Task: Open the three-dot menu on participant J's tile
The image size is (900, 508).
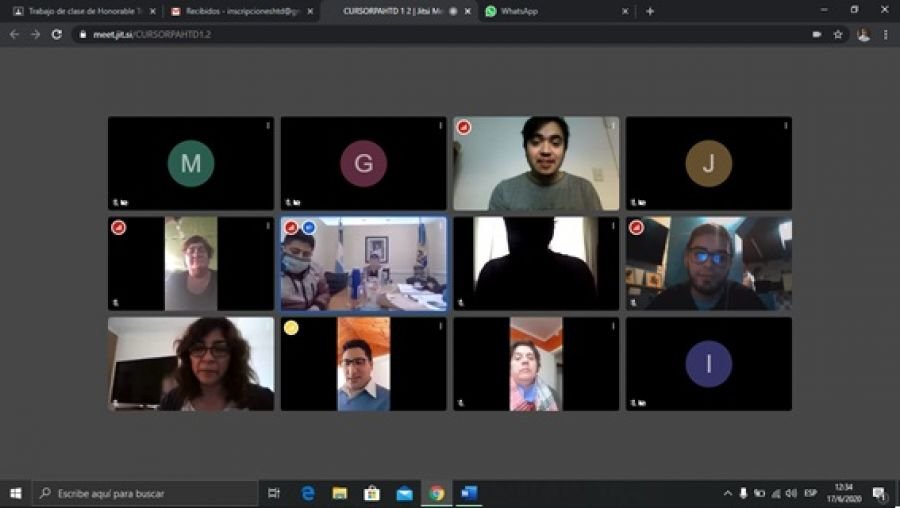Action: [x=785, y=126]
